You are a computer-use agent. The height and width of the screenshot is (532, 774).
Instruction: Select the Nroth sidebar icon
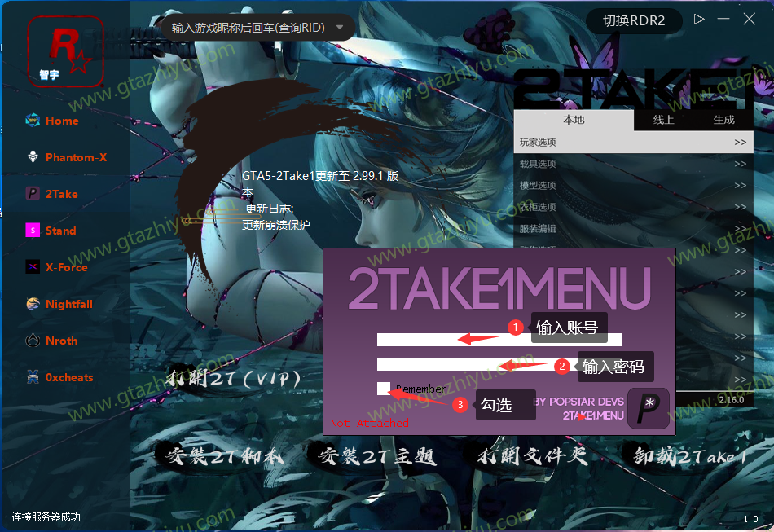(x=33, y=340)
